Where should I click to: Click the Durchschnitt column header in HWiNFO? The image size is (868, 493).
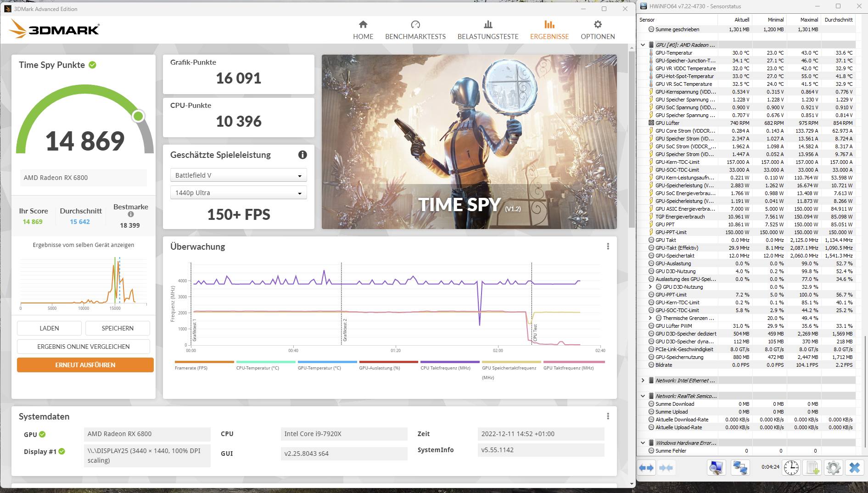pyautogui.click(x=838, y=20)
